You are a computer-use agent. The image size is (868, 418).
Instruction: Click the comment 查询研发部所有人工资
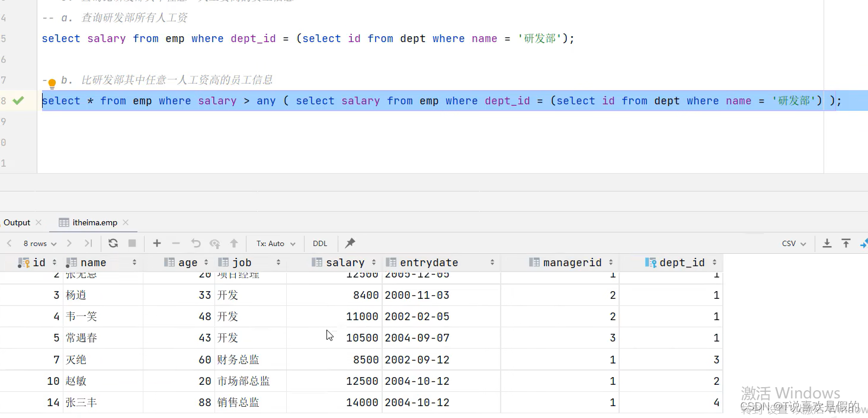134,18
